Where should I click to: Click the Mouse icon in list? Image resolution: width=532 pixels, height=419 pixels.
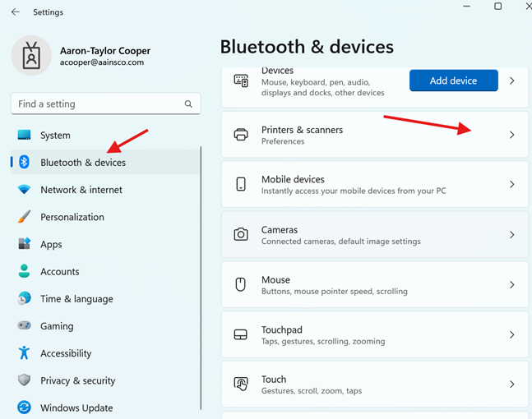pos(241,285)
